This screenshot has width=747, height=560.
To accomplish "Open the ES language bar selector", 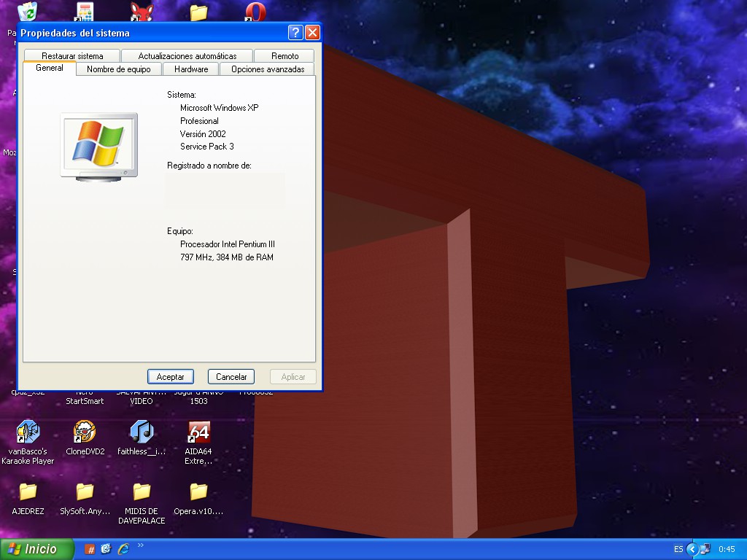I will click(678, 549).
